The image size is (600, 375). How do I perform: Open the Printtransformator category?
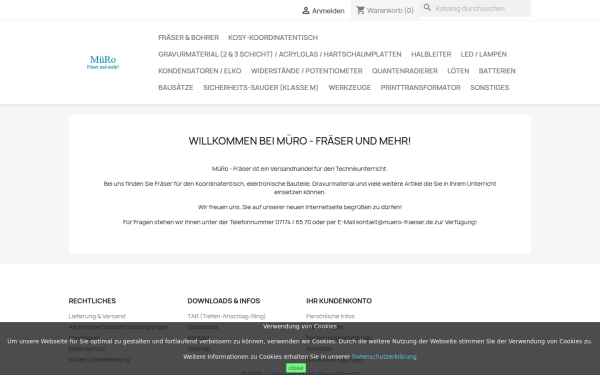(420, 88)
